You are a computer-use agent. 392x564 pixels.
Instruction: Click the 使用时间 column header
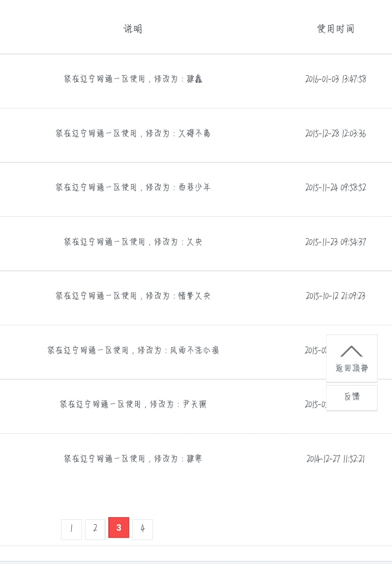tap(335, 29)
